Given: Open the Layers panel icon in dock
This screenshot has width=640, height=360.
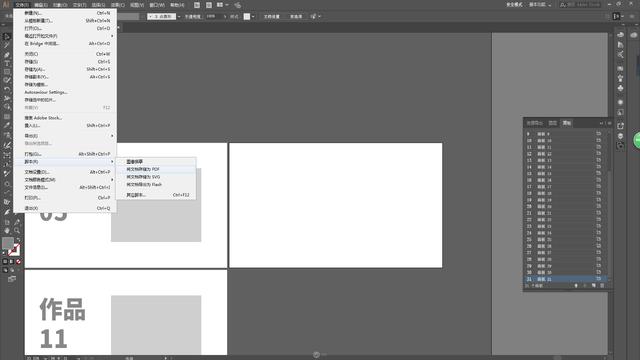Looking at the screenshot, I should tap(620, 136).
